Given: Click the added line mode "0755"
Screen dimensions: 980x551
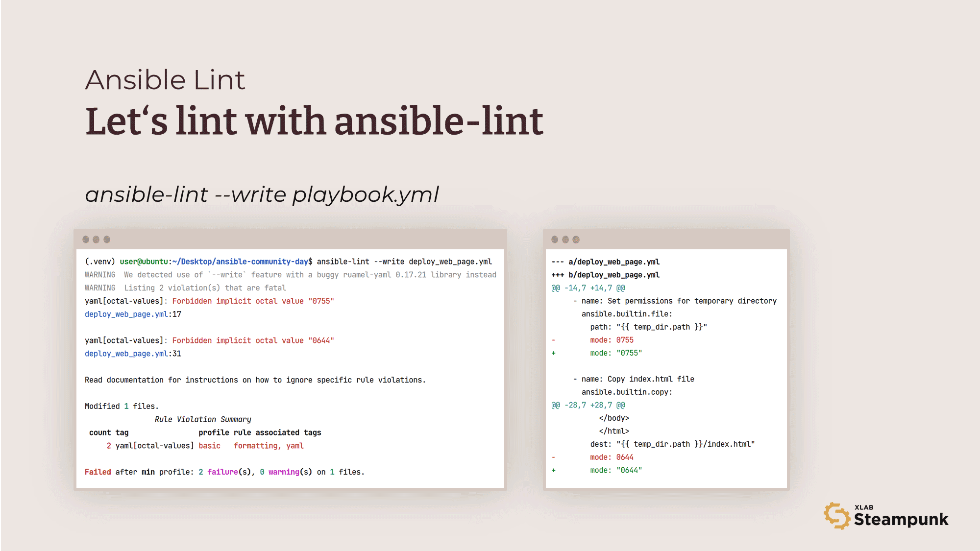Looking at the screenshot, I should click(x=615, y=353).
